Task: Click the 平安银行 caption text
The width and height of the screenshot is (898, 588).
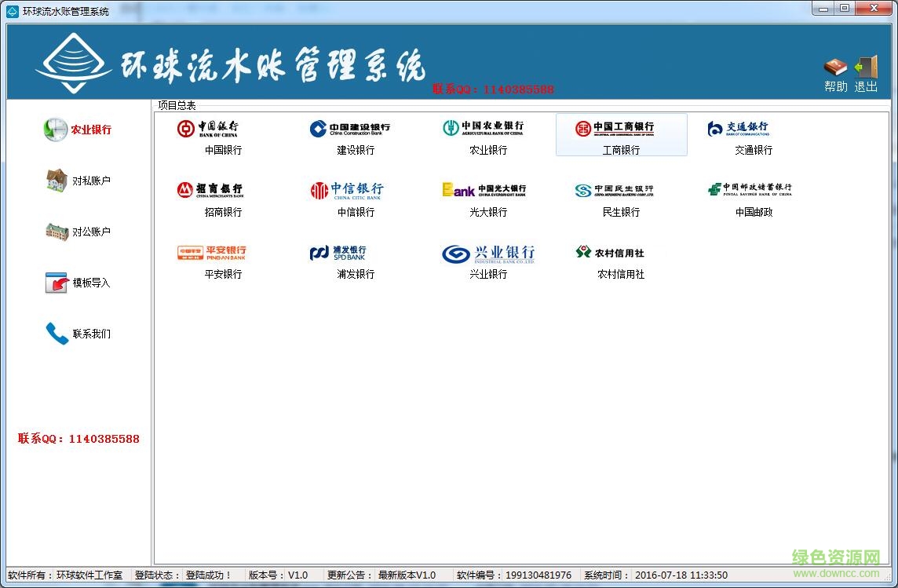Action: (224, 274)
